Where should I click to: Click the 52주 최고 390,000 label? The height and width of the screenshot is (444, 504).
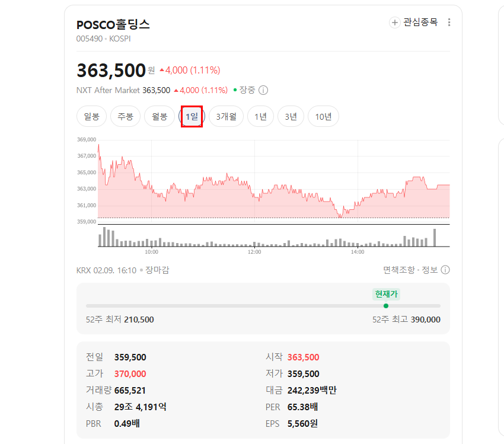click(x=406, y=320)
